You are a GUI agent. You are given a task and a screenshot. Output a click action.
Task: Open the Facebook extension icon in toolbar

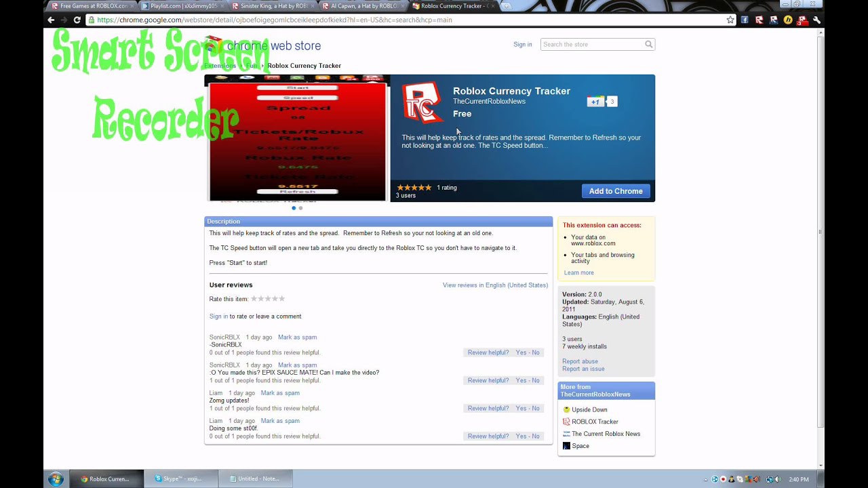pos(745,20)
